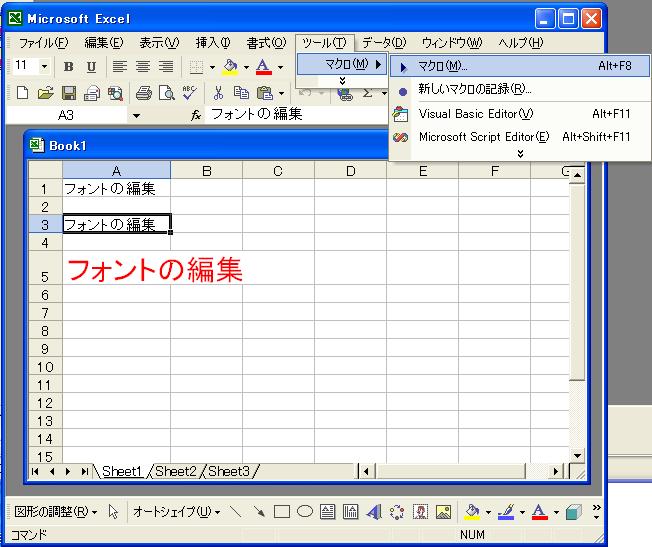Open ウィンドウ(W) menu
The height and width of the screenshot is (547, 652).
tap(452, 43)
